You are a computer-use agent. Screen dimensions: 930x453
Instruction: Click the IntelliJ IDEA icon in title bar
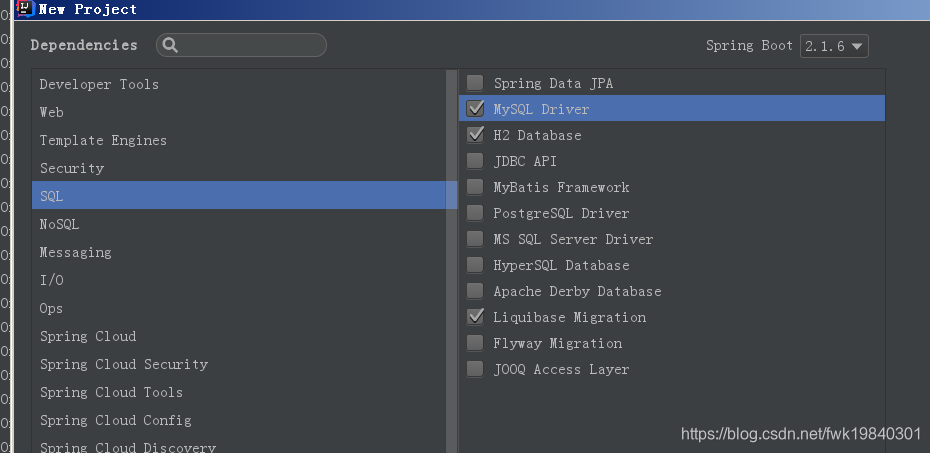pyautogui.click(x=25, y=8)
